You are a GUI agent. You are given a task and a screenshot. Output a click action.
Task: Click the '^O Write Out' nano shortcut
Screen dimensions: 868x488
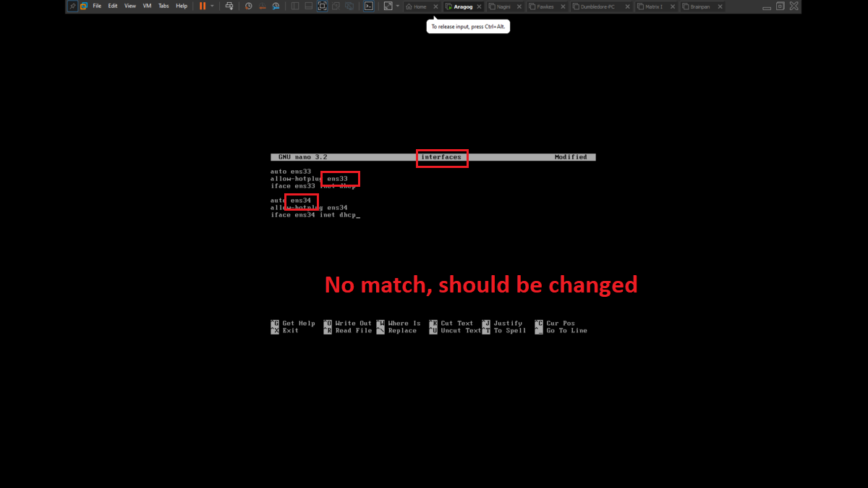[x=347, y=324]
